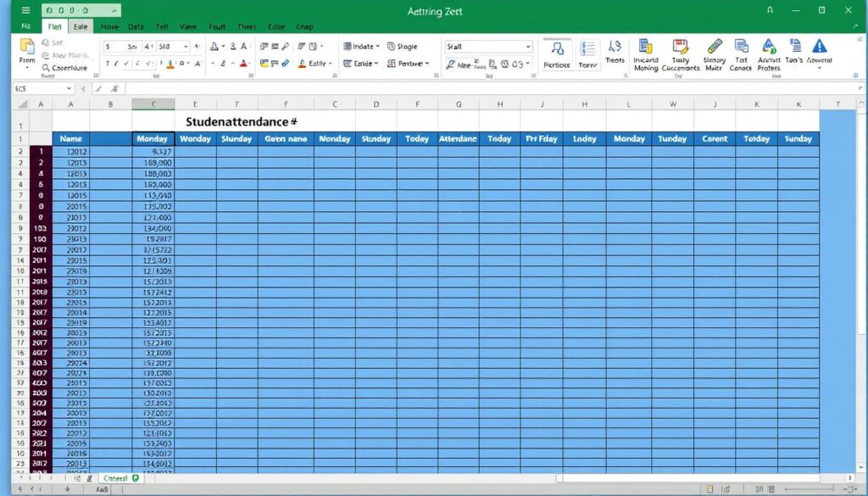
Task: Click the Sat item in the clipboard group
Action: [53, 42]
